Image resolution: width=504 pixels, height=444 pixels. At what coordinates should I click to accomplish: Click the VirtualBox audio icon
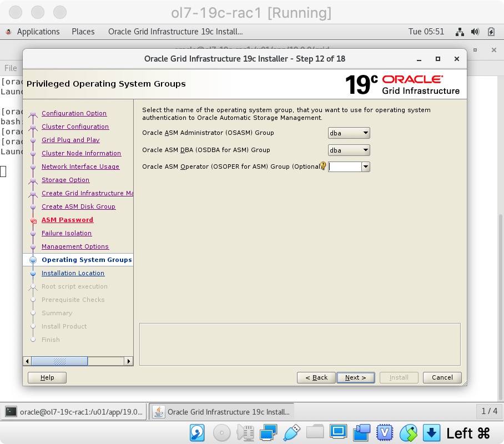point(245,433)
